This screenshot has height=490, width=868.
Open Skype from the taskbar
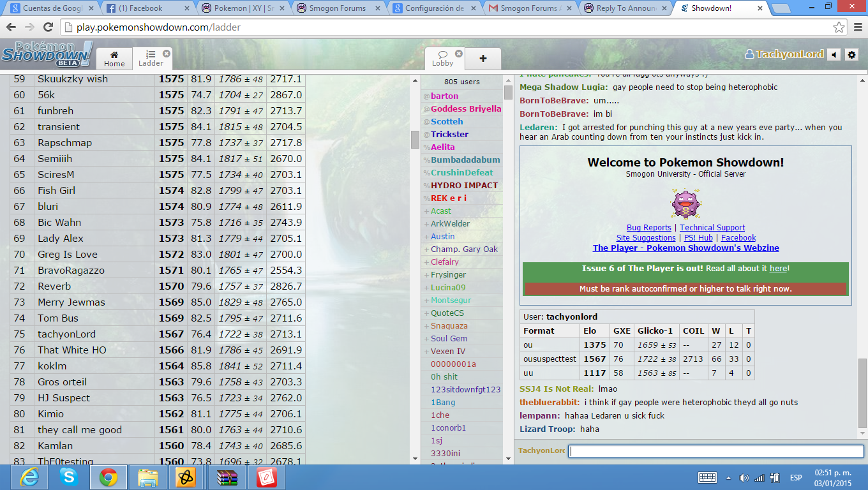(69, 477)
